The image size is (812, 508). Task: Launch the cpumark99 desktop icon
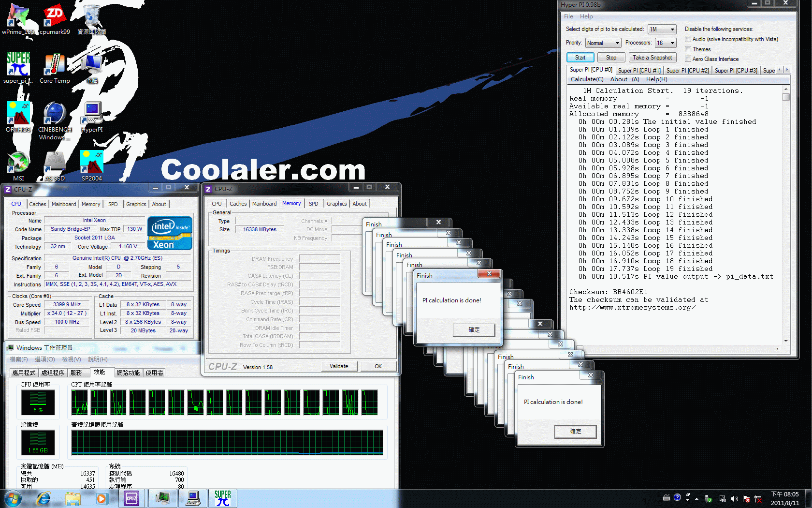[x=55, y=19]
